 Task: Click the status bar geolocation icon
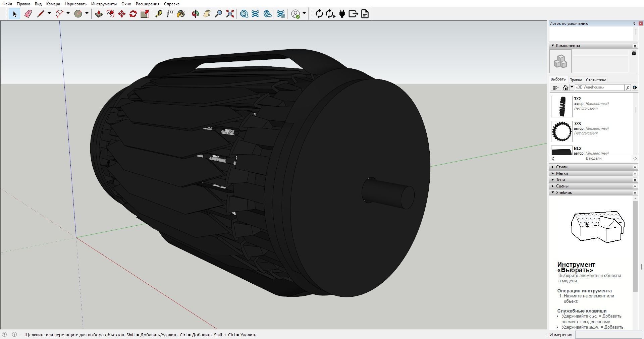(x=4, y=334)
